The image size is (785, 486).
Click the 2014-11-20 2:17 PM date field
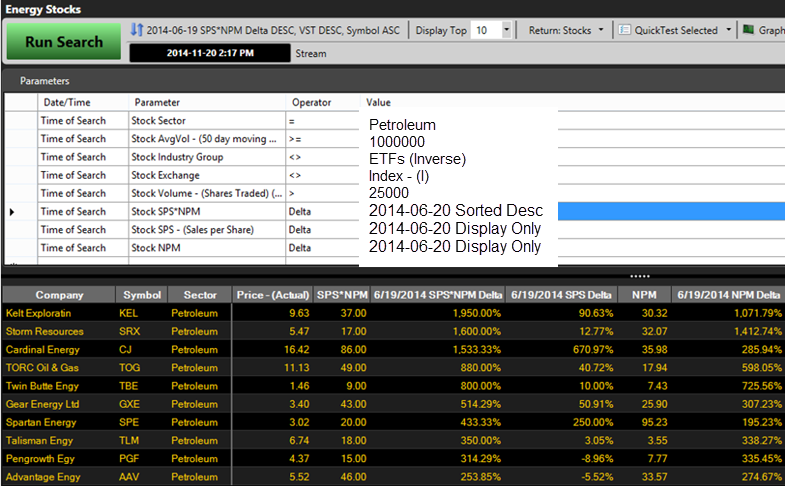[x=210, y=53]
